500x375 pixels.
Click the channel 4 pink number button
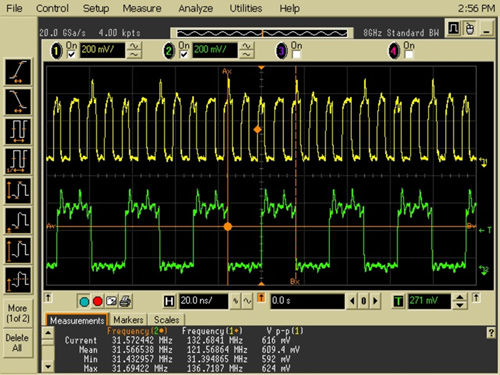click(x=394, y=51)
